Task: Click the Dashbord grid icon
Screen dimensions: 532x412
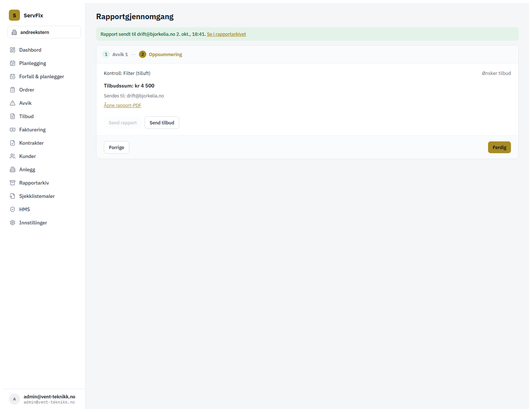Action: point(13,50)
